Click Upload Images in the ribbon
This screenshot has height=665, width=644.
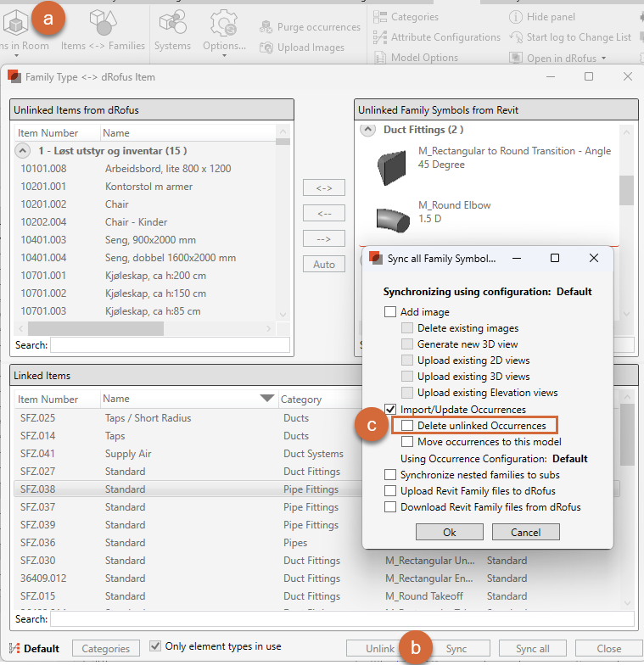tap(303, 47)
